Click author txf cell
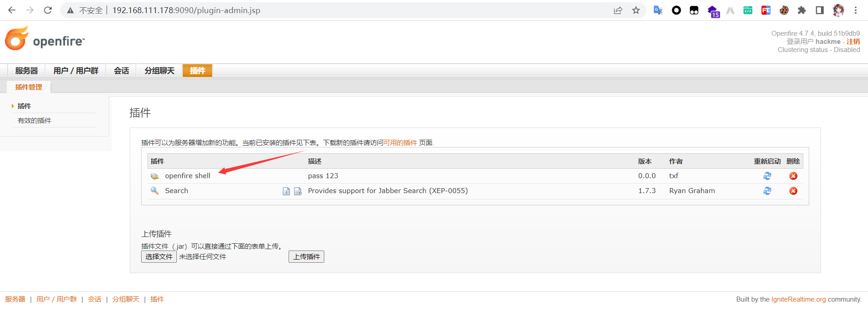Screen dimensions: 868x331 pos(674,176)
